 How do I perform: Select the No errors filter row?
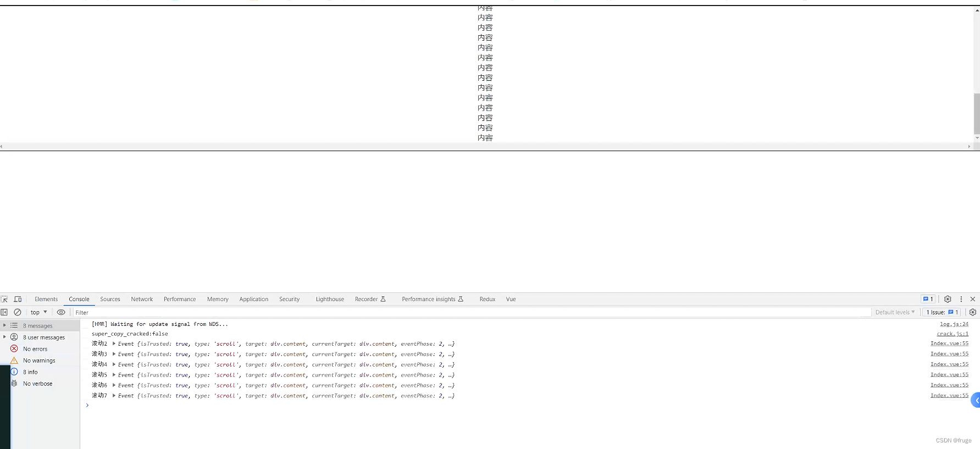point(40,348)
